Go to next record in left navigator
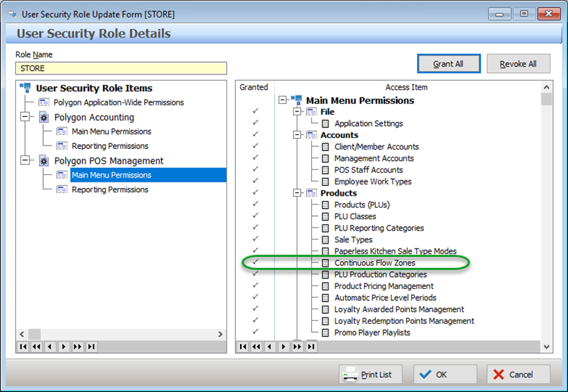The width and height of the screenshot is (568, 392). (x=64, y=347)
